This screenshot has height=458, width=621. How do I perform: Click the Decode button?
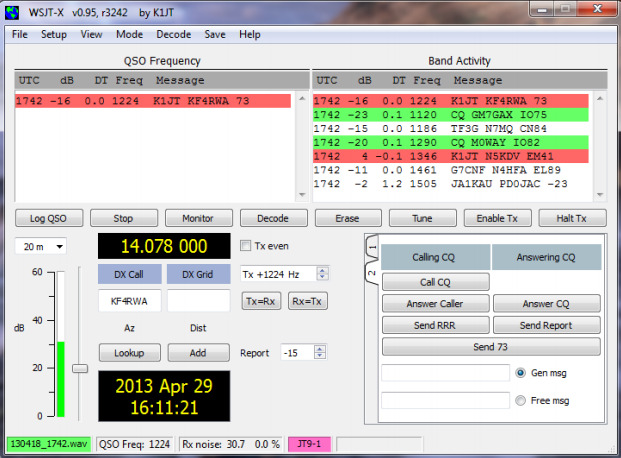(x=273, y=218)
